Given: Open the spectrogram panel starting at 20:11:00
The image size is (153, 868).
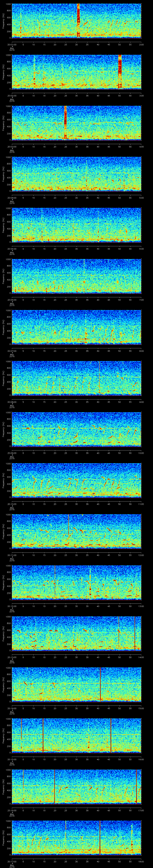Looking at the screenshot, I should 76,531.
